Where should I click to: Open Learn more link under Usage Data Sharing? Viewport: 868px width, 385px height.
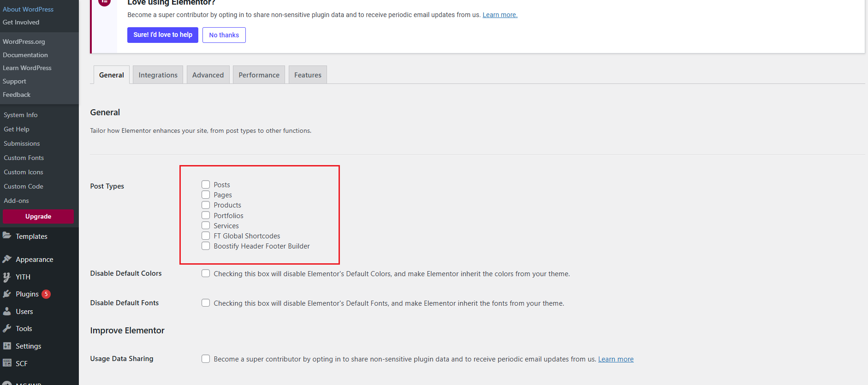click(616, 359)
